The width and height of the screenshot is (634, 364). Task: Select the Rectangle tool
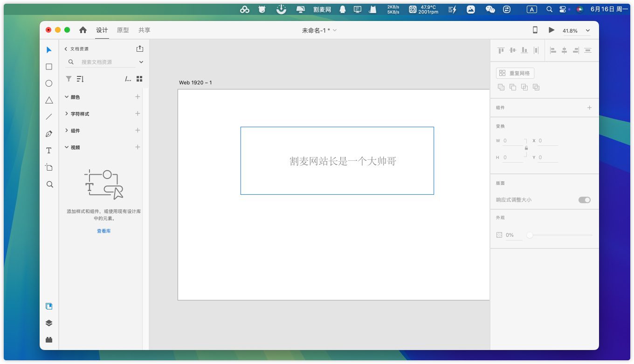(49, 67)
